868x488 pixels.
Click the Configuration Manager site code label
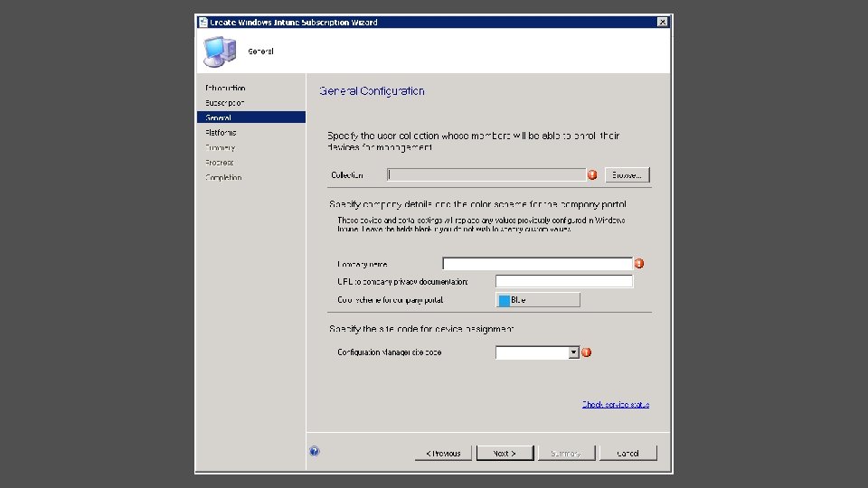click(x=390, y=352)
